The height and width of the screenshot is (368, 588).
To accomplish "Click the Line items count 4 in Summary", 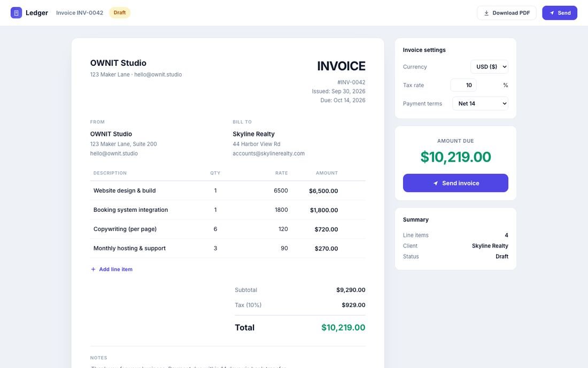I will click(506, 235).
